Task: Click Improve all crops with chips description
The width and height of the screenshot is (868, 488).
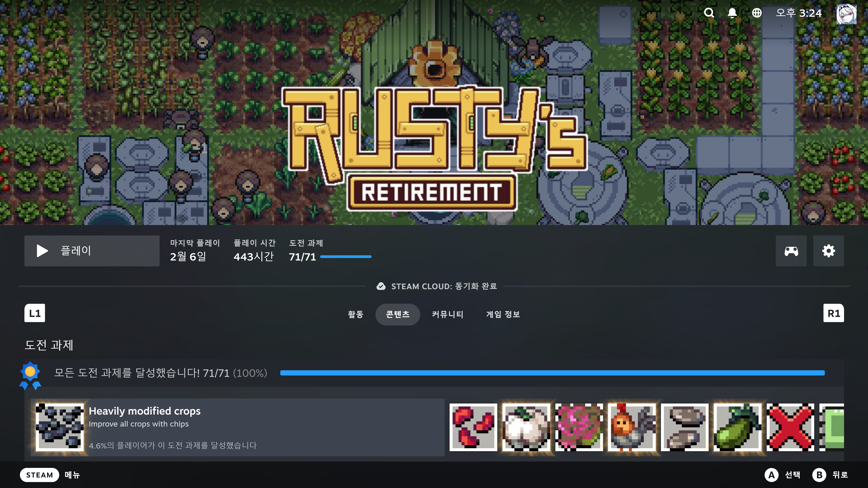Action: click(139, 424)
